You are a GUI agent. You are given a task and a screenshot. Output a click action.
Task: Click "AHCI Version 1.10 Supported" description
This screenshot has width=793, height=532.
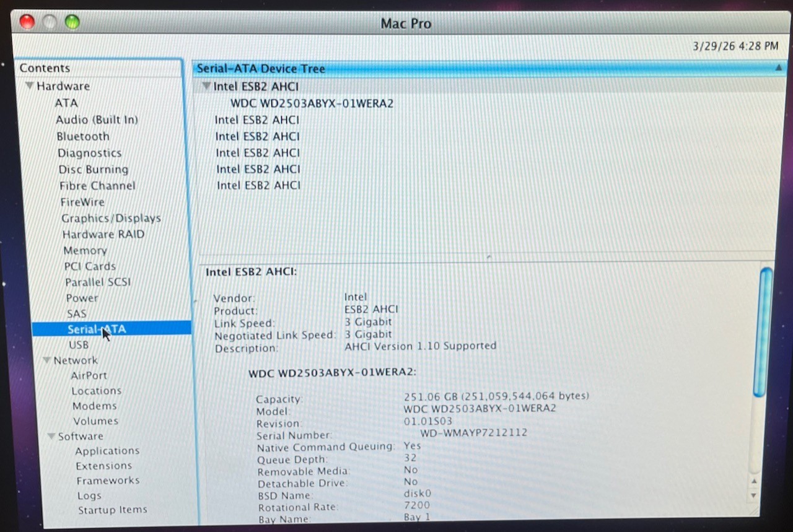click(420, 346)
